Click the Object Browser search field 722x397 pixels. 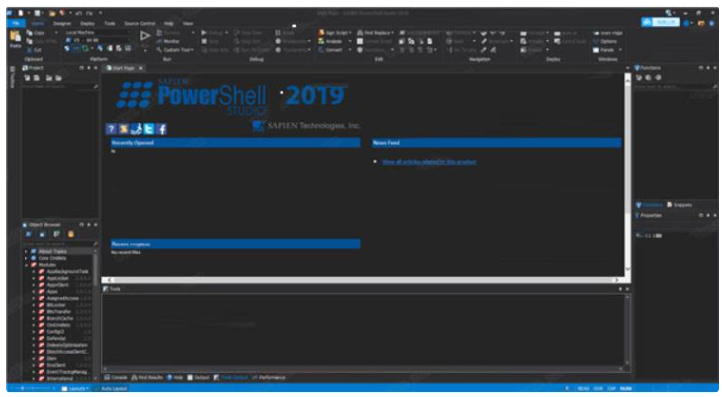coord(60,244)
